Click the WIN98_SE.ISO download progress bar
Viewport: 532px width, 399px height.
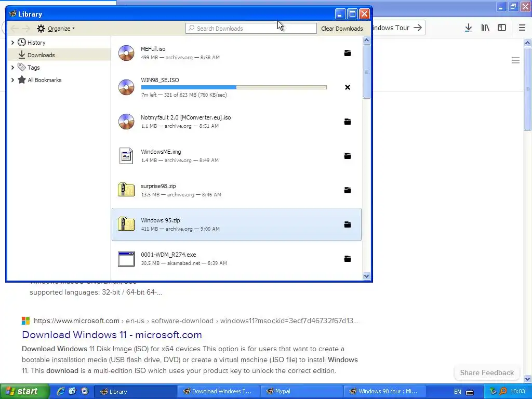[234, 87]
